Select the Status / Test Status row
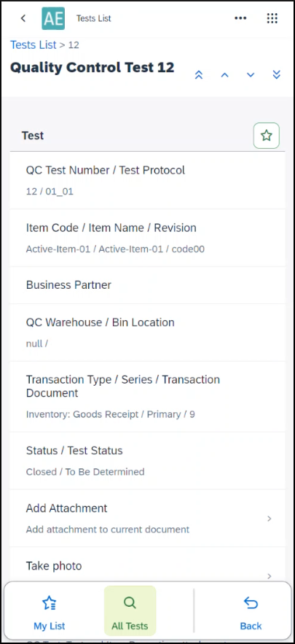The image size is (295, 644). point(147,460)
